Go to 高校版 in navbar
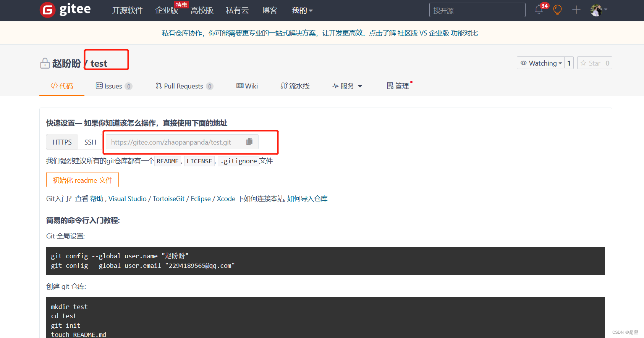Image resolution: width=644 pixels, height=338 pixels. click(x=202, y=10)
